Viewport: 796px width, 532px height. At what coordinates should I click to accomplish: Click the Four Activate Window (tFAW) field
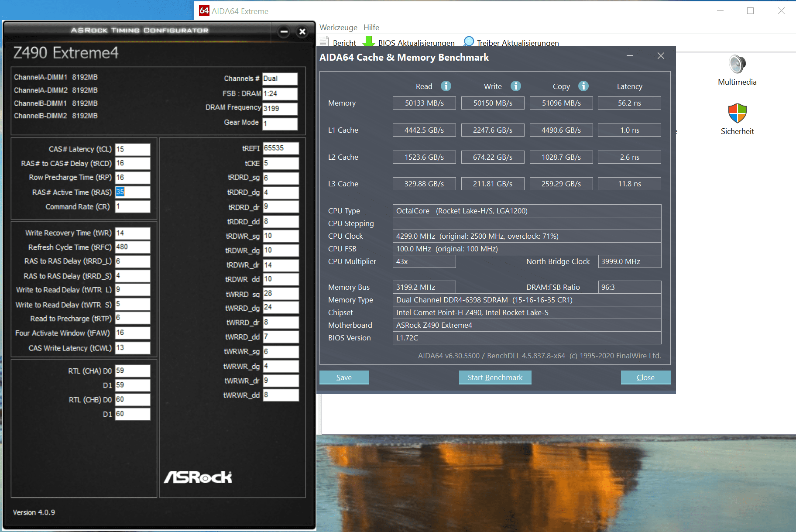(133, 333)
